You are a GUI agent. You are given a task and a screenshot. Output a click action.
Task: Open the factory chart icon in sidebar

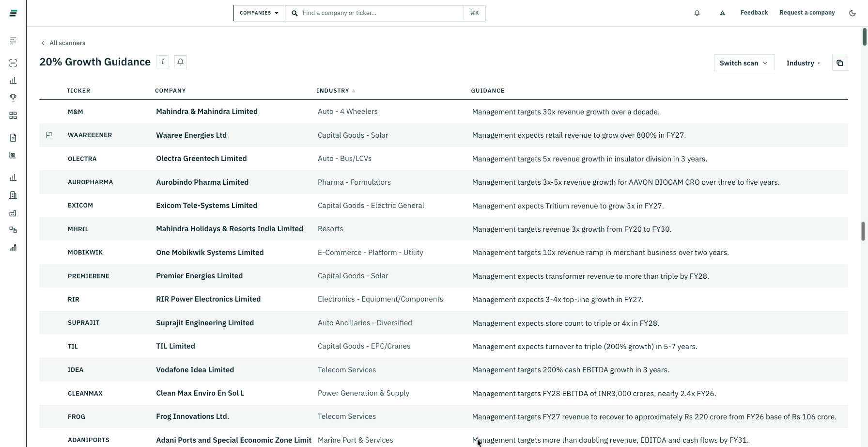13,213
